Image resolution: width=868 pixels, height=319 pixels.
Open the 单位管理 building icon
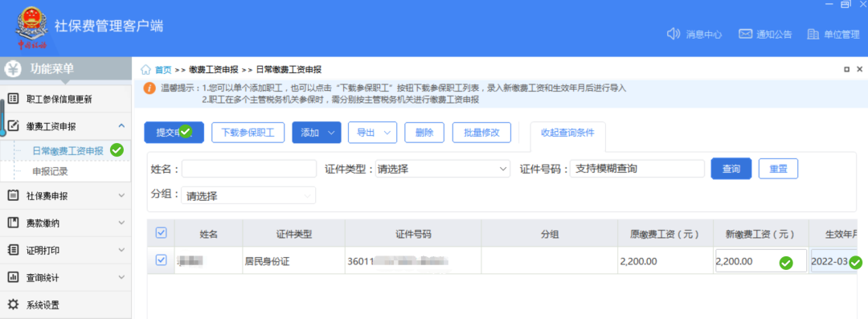(813, 34)
